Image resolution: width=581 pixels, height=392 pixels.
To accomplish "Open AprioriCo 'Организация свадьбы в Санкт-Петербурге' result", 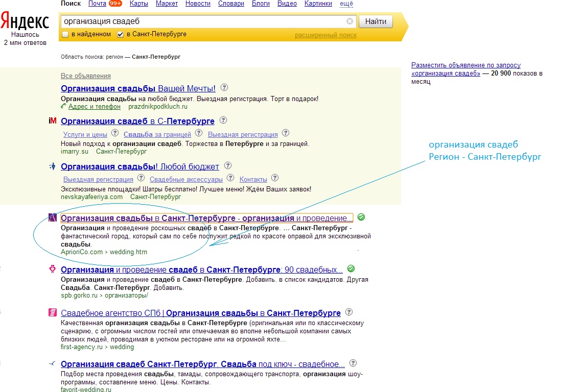I will coord(207,218).
